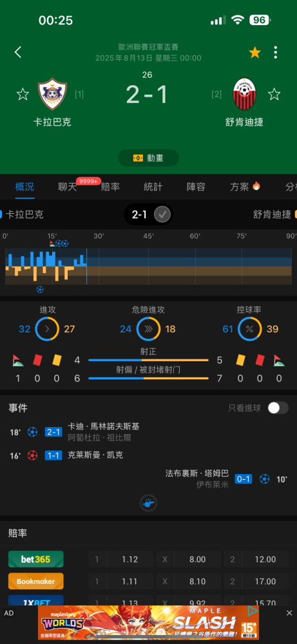
Task: Open the 動畫 live animation button
Action: (148, 158)
